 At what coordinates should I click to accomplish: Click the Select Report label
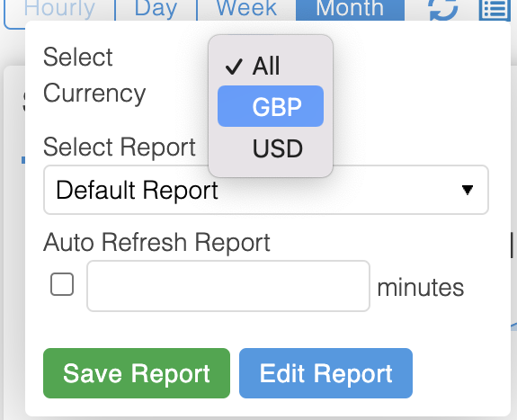[x=120, y=147]
